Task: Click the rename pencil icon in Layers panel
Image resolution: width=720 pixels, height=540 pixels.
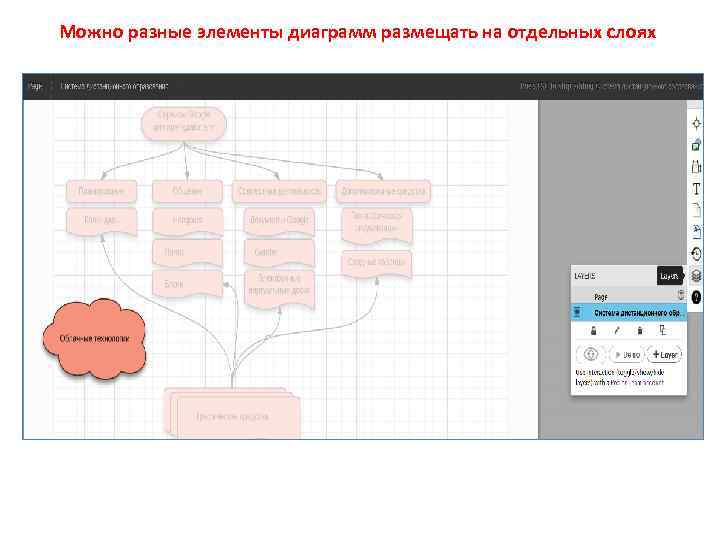Action: coord(617,330)
